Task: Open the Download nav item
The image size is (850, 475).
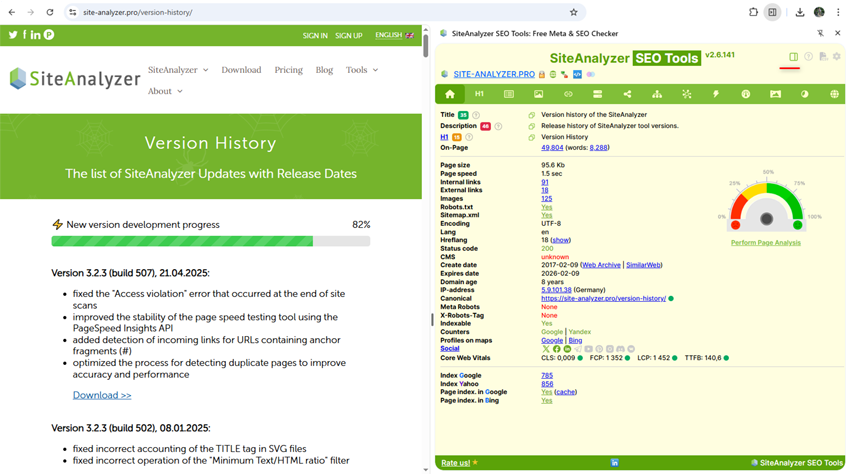Action: click(241, 70)
